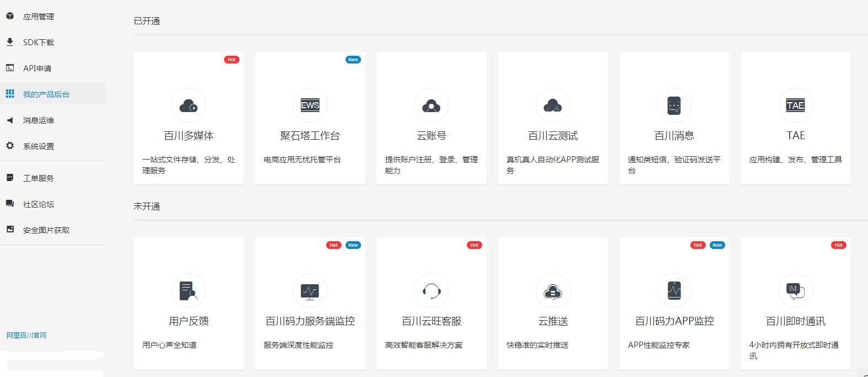868x377 pixels.
Task: Click the description 提供账户注册、登录、管理能力
Action: (432, 165)
